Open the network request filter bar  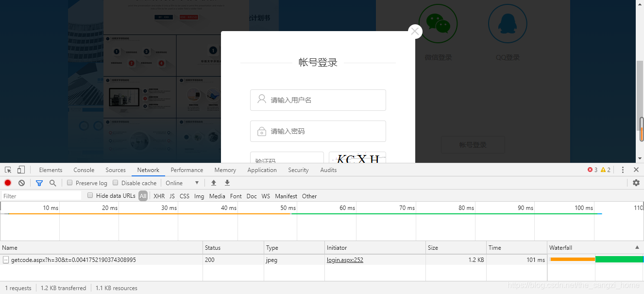pyautogui.click(x=39, y=183)
